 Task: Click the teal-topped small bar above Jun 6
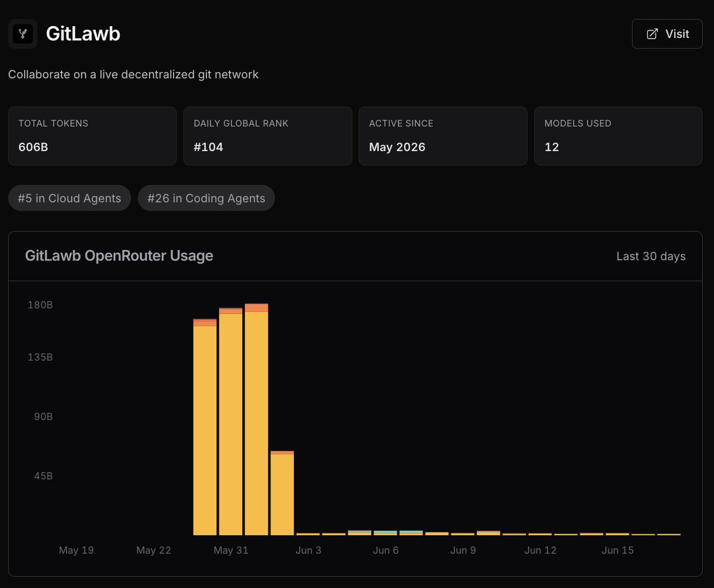click(386, 533)
